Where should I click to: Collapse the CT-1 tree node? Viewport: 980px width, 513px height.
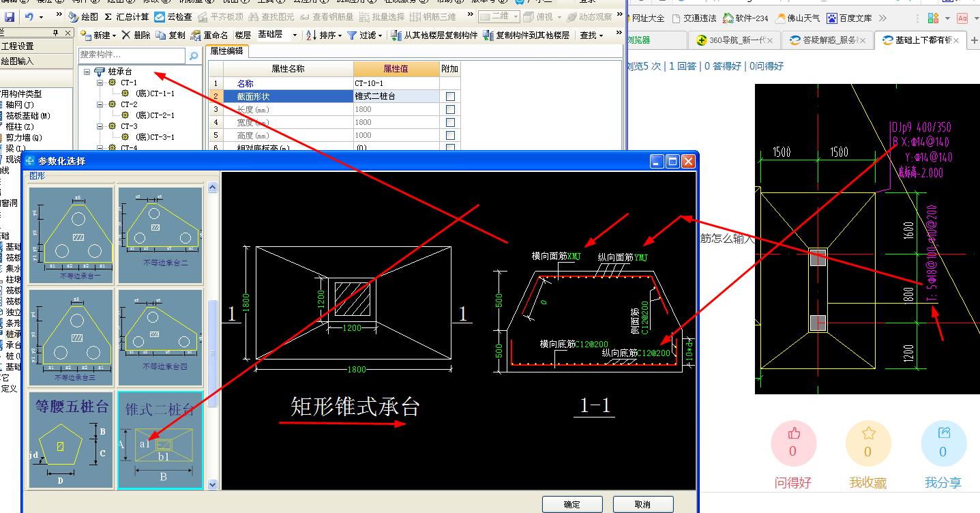coord(100,83)
